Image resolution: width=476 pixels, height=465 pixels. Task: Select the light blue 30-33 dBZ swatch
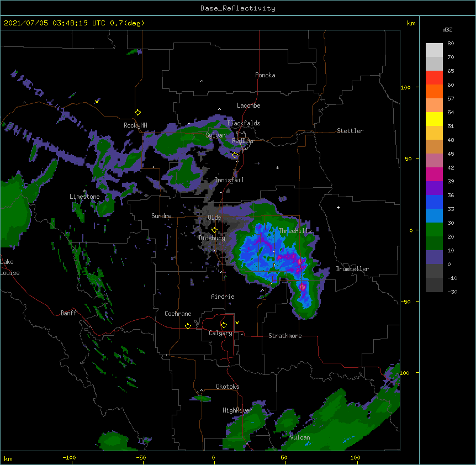[434, 215]
